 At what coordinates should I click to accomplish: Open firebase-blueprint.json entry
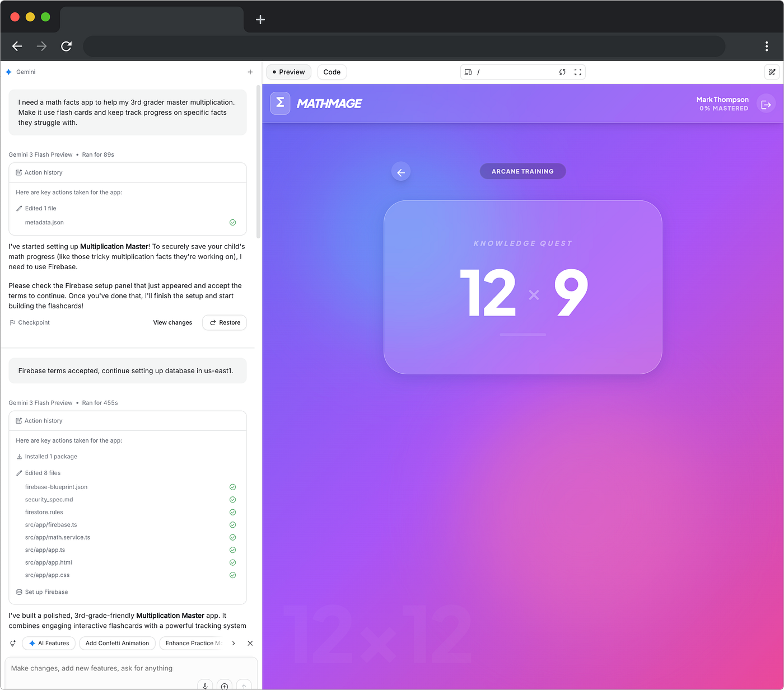click(56, 487)
